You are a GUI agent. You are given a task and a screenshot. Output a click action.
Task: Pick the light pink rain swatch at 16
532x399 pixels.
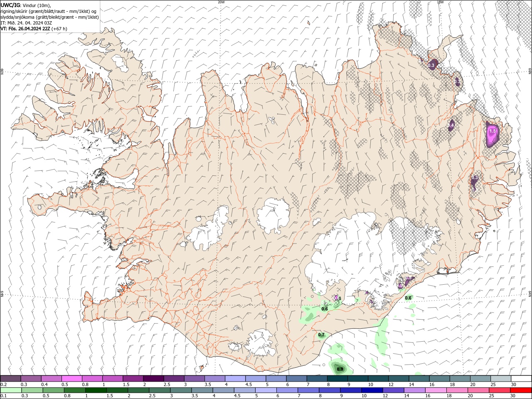[x=436, y=390]
